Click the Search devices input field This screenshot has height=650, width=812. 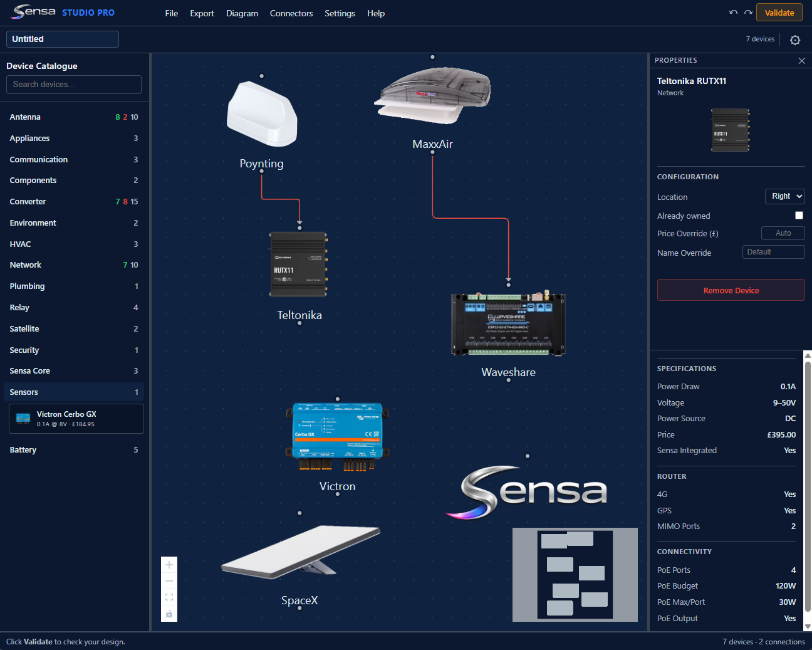[74, 85]
